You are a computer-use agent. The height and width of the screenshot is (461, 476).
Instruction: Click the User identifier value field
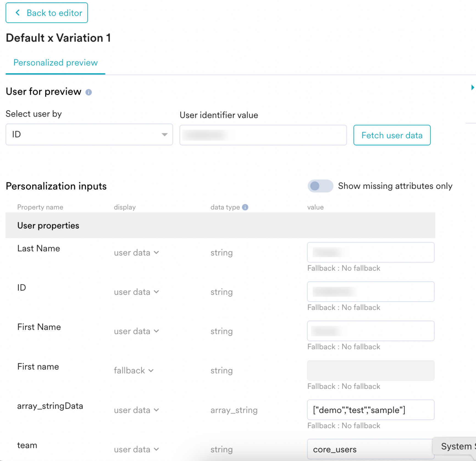coord(263,135)
